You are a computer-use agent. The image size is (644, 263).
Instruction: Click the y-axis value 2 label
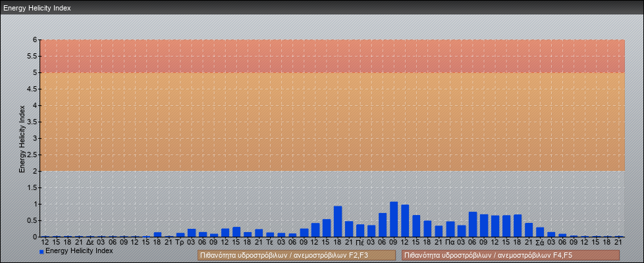(35, 171)
